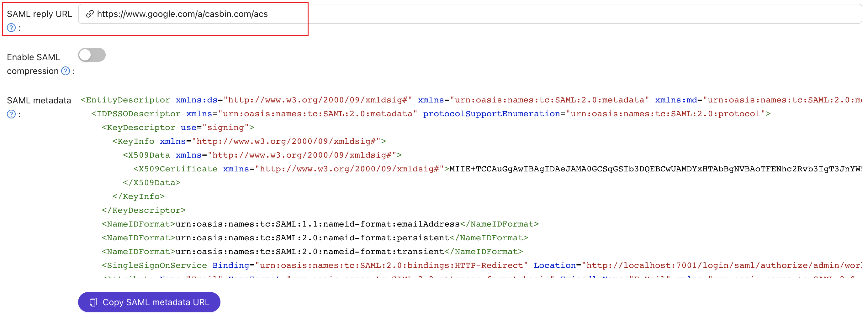Open the help tooltip for Enable SAML compression
The height and width of the screenshot is (324, 868).
tap(65, 71)
